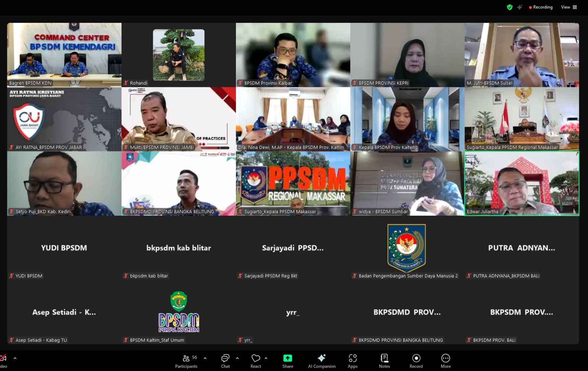This screenshot has height=371, width=588.
Task: Click muted mic icon beside Asep Setiadi - Kabag TU
Action: coord(11,340)
